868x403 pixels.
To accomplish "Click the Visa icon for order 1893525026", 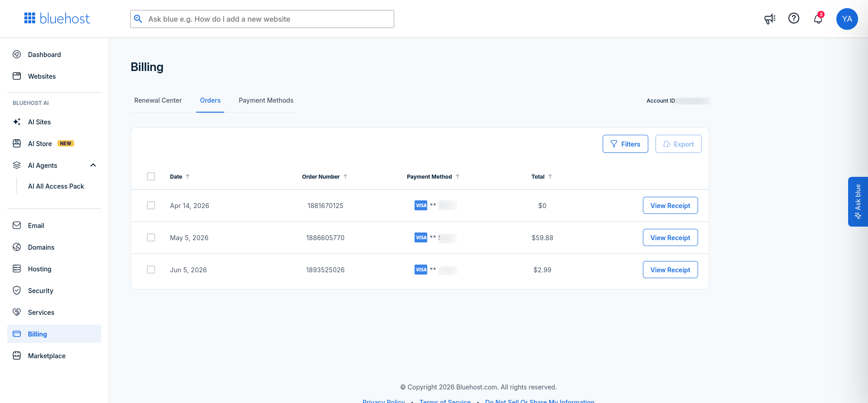I will pos(421,270).
